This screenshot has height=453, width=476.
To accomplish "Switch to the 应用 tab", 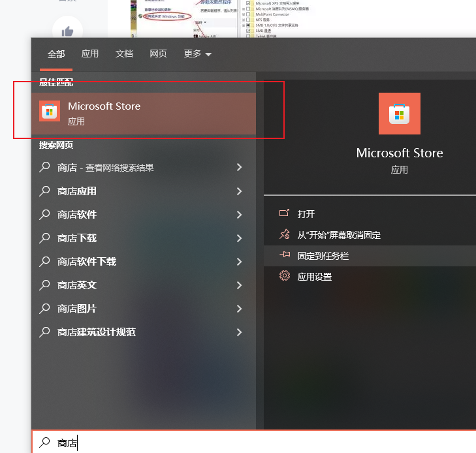I will point(90,54).
